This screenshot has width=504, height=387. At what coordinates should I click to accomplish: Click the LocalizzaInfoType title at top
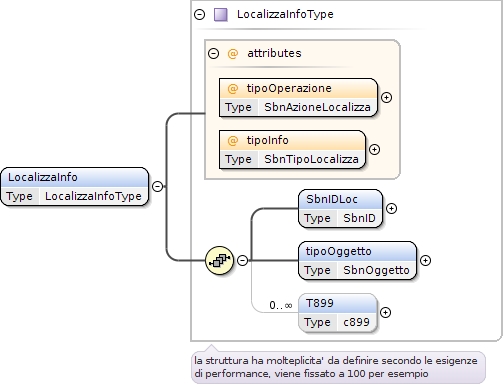click(285, 14)
